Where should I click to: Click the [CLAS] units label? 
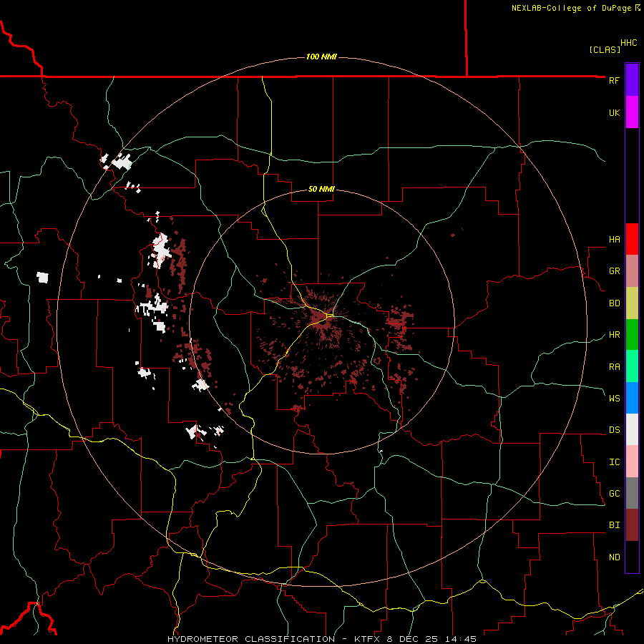[605, 49]
